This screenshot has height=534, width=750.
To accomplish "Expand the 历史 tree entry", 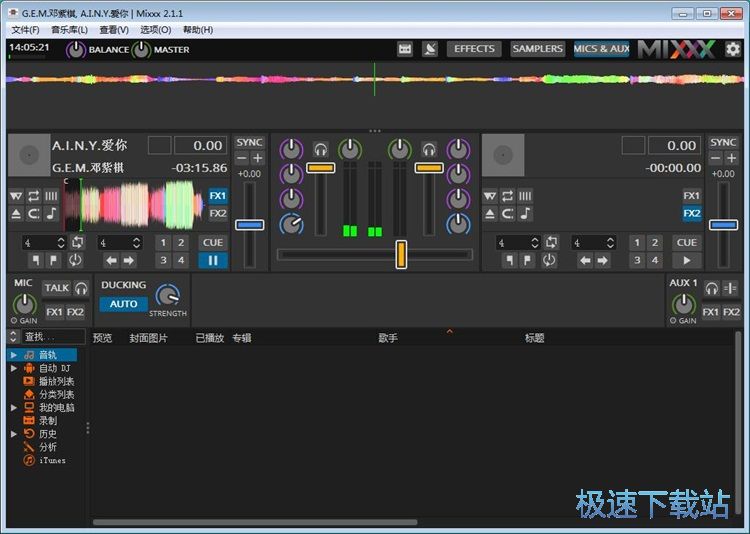I will pyautogui.click(x=14, y=434).
